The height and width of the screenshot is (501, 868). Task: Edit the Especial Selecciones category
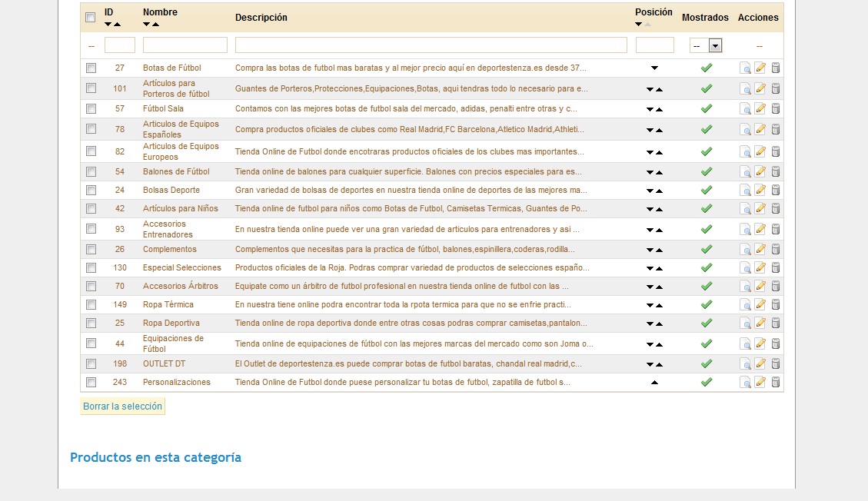tap(760, 267)
